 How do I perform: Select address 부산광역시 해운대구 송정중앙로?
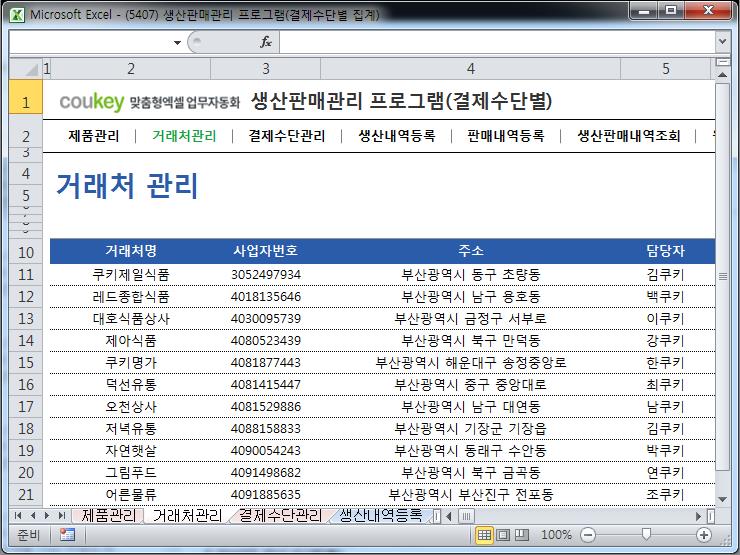(x=471, y=362)
